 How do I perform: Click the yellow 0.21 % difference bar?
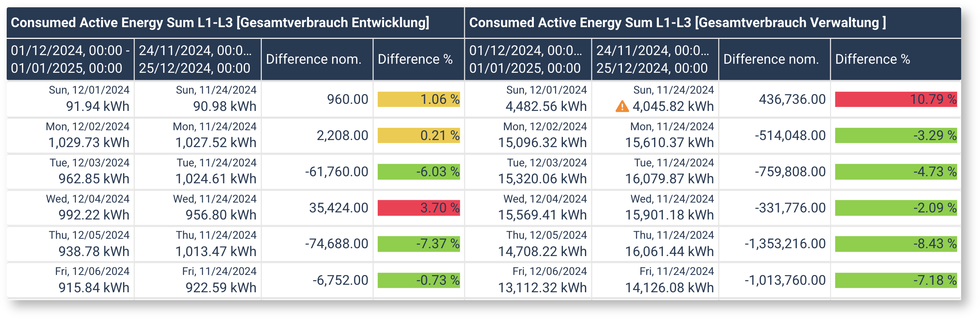(x=419, y=135)
